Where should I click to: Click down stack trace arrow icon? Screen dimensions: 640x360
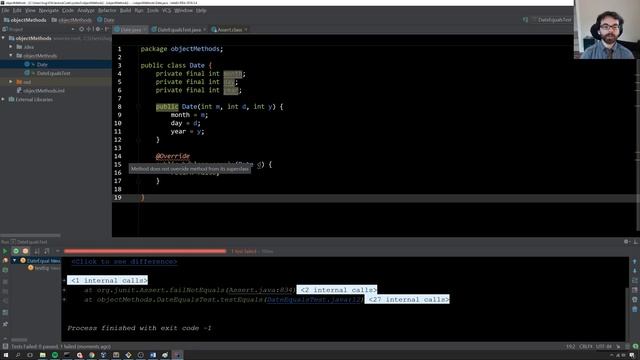tap(634, 271)
